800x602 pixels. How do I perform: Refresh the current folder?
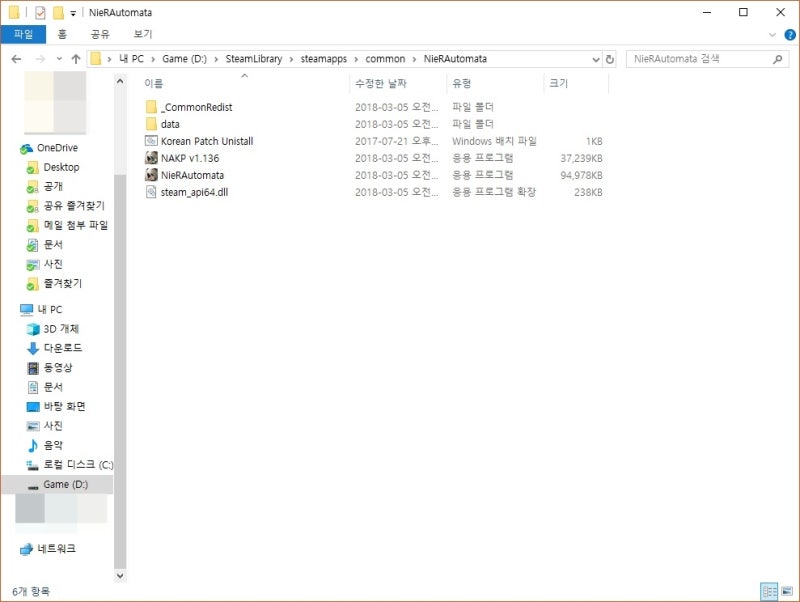[609, 59]
